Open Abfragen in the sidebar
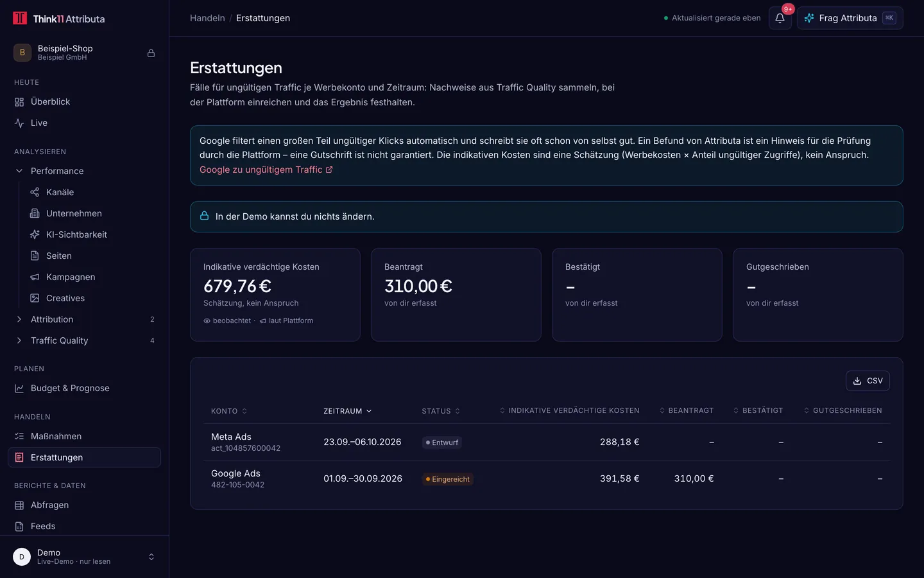The image size is (924, 578). (84, 505)
